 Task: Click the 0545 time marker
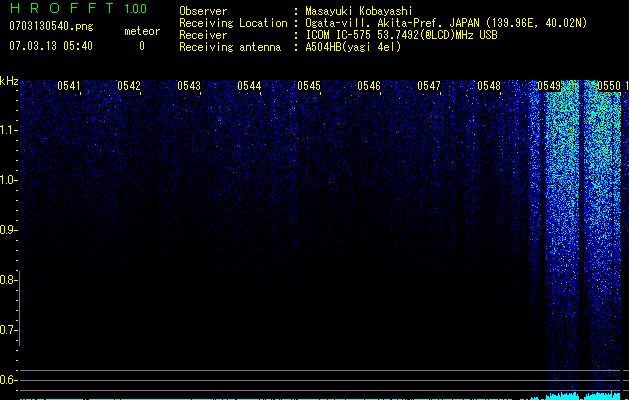[309, 86]
